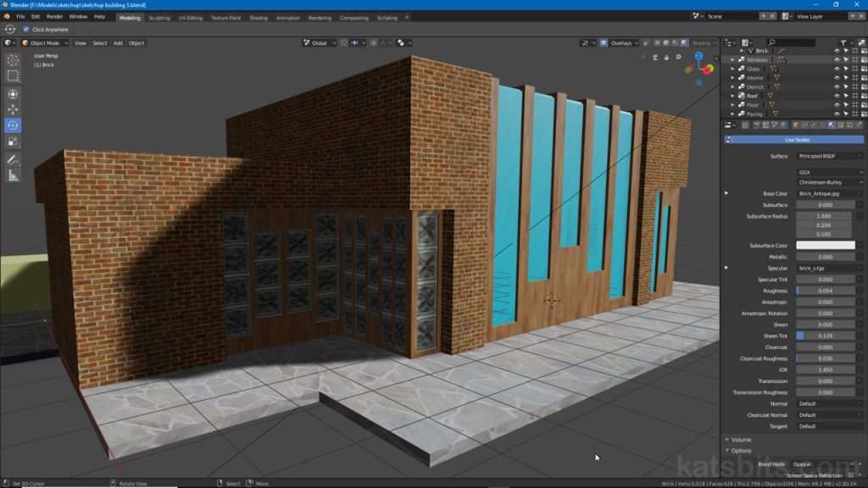Click the Use Nodes button

[x=797, y=140]
